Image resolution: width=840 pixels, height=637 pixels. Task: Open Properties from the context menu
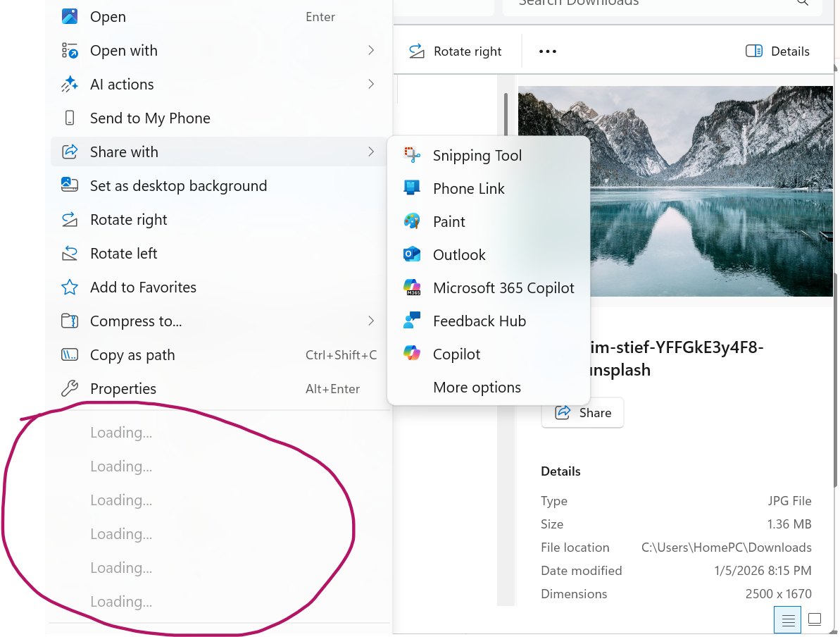(123, 388)
